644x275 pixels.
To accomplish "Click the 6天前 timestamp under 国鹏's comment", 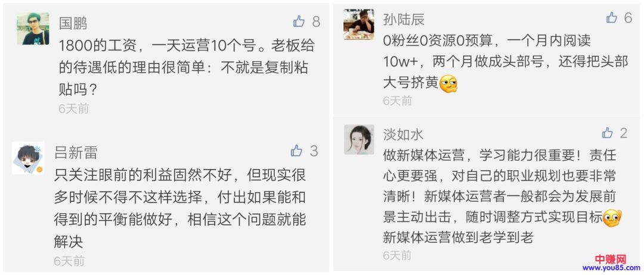I will coord(73,109).
